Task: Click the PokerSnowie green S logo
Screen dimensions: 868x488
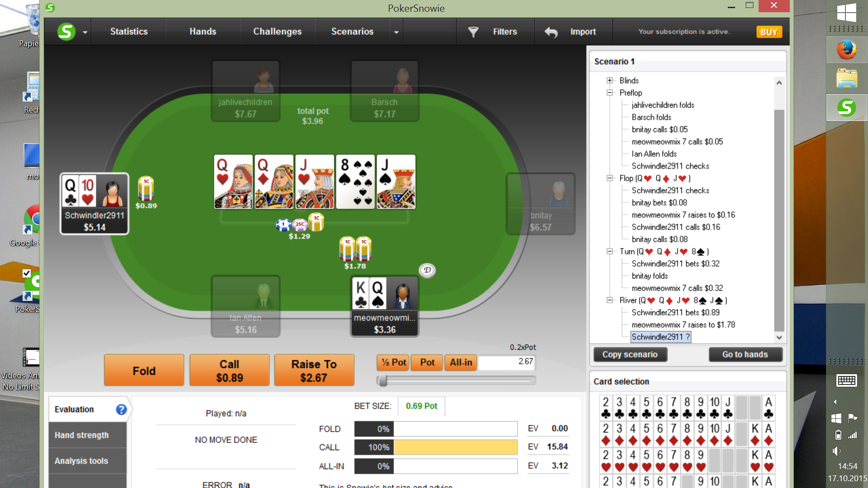Action: (x=66, y=32)
